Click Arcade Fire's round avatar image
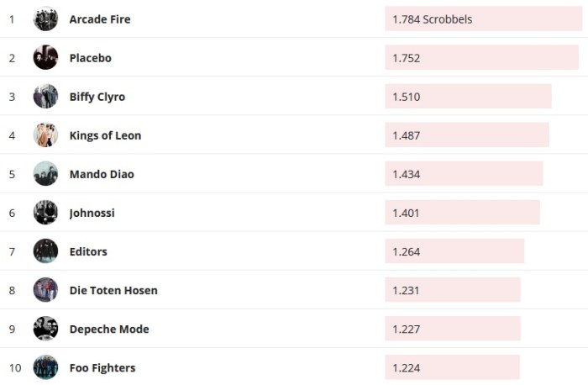The image size is (588, 385). tap(45, 19)
